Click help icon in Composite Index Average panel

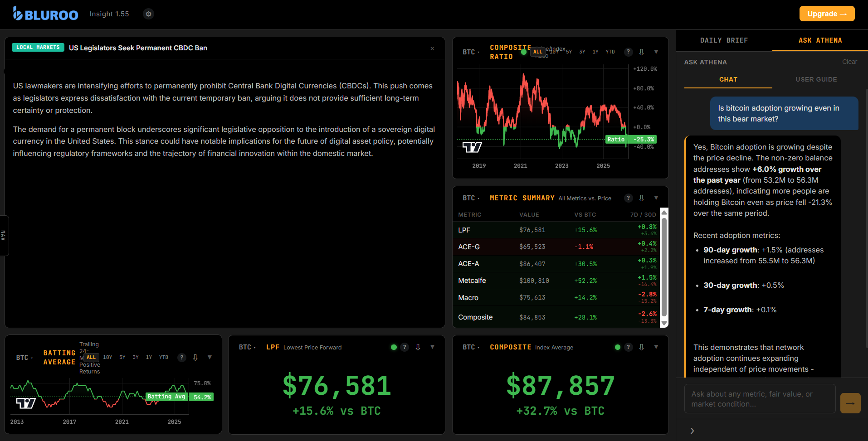point(628,347)
